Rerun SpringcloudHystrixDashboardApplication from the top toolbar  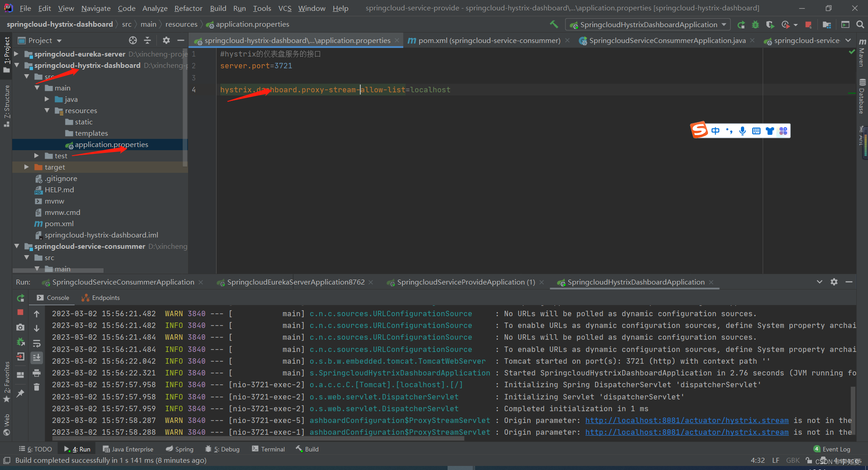[741, 25]
